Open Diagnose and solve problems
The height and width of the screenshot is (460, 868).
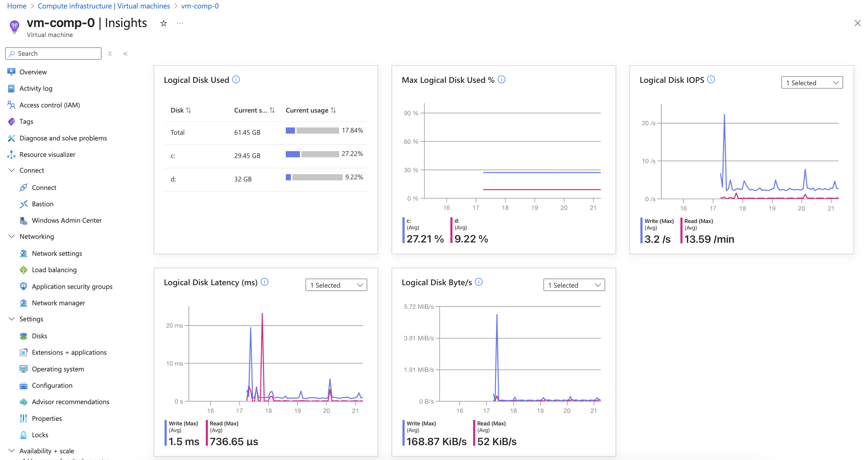click(63, 138)
